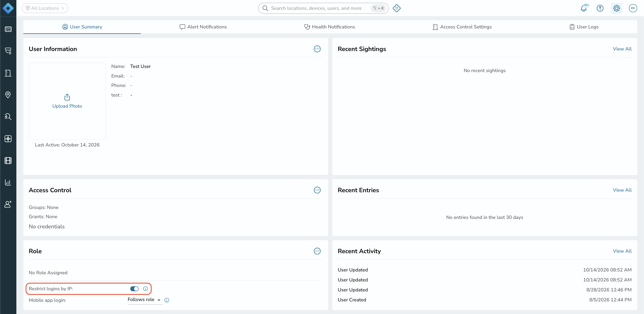The width and height of the screenshot is (644, 314).
Task: Open the cameras sidebar icon
Action: [8, 51]
